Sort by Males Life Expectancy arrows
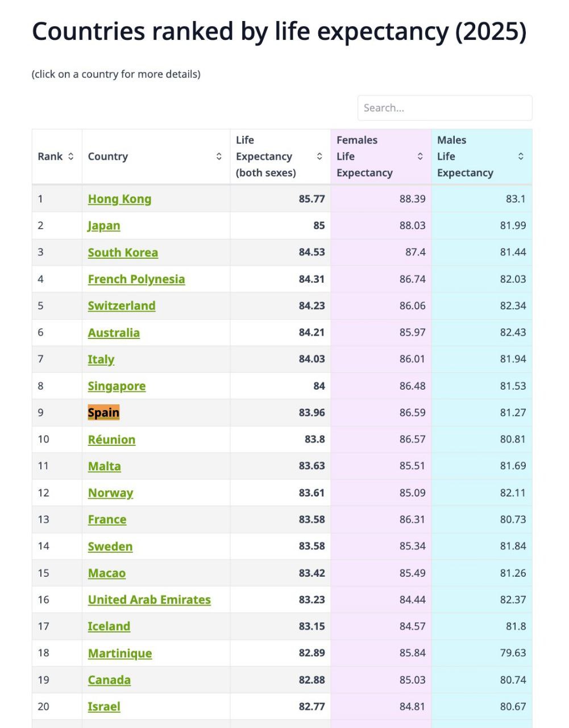 click(521, 156)
